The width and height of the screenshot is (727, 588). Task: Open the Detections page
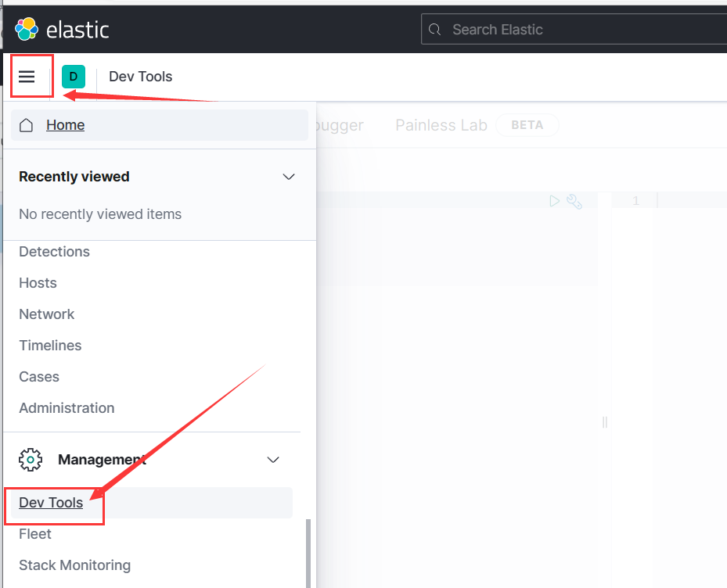54,252
